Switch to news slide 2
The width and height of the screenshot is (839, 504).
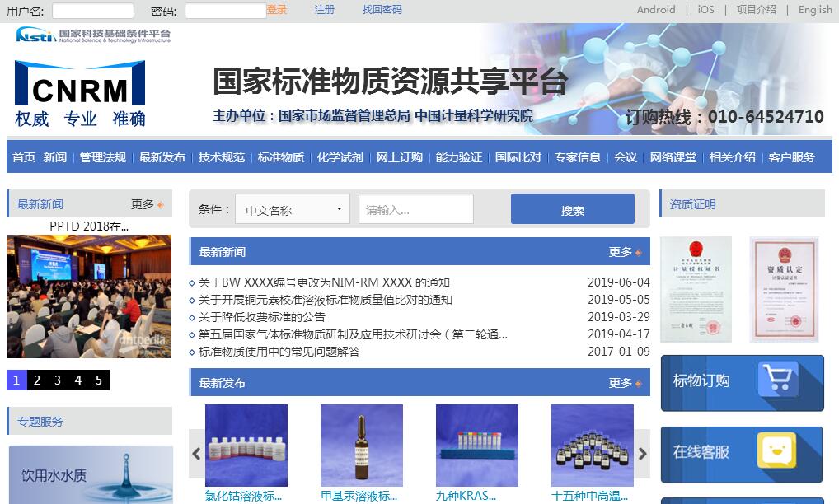tap(37, 380)
